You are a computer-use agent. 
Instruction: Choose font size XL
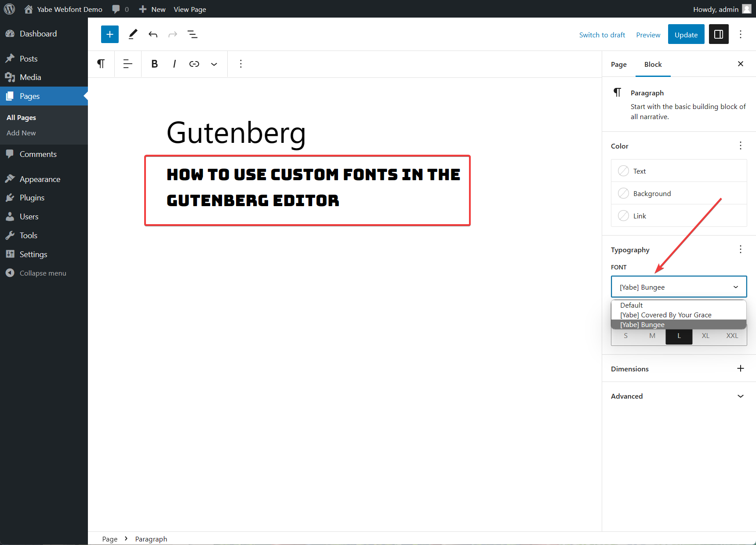(705, 336)
